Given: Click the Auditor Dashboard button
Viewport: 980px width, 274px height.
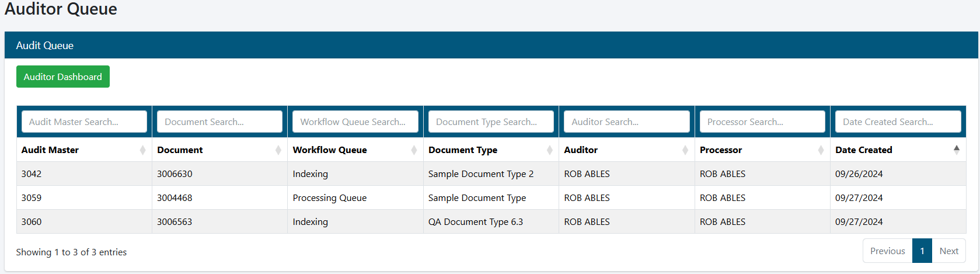Looking at the screenshot, I should click(x=62, y=77).
